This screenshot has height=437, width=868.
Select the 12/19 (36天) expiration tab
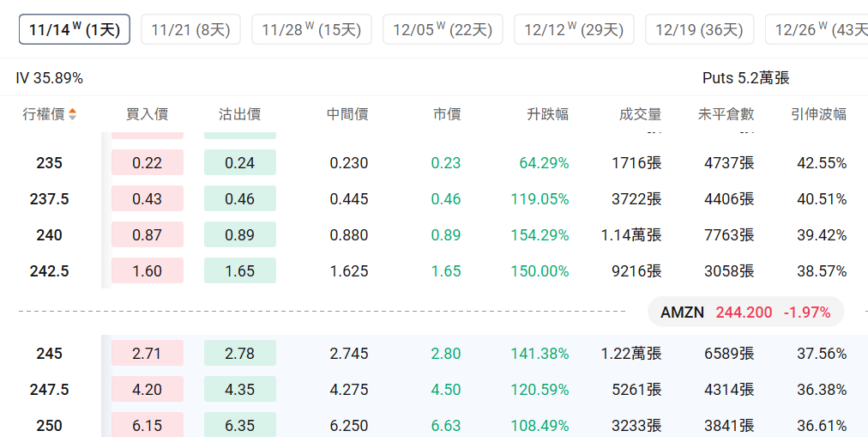[x=699, y=29]
